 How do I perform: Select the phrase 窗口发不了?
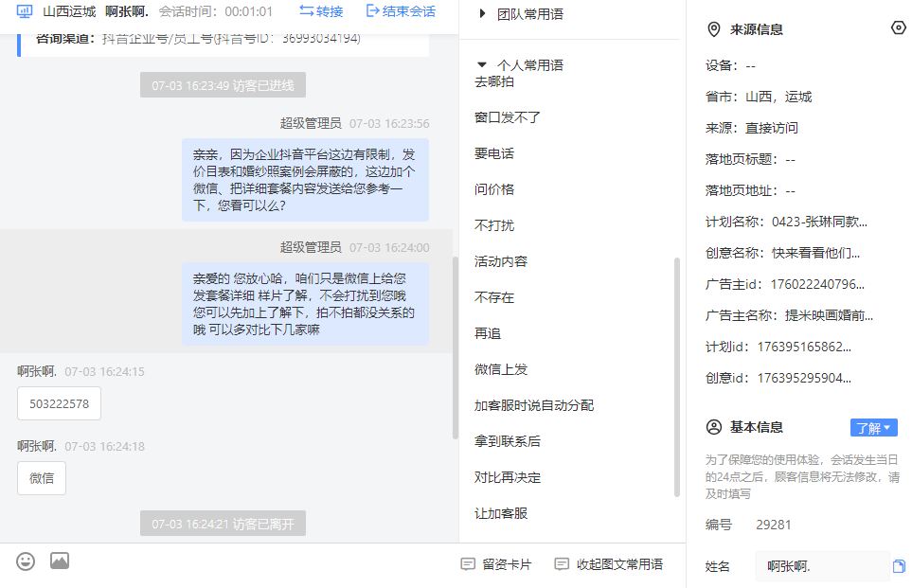click(508, 117)
